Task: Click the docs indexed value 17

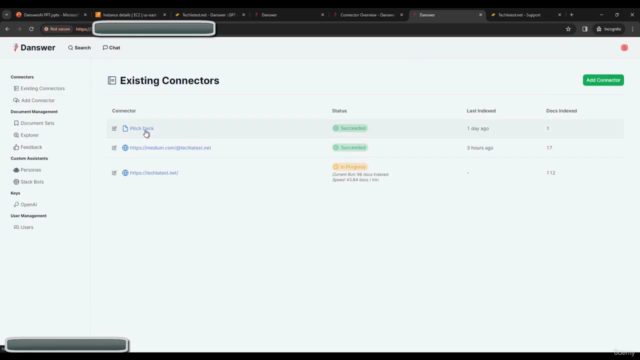Action: (x=549, y=148)
